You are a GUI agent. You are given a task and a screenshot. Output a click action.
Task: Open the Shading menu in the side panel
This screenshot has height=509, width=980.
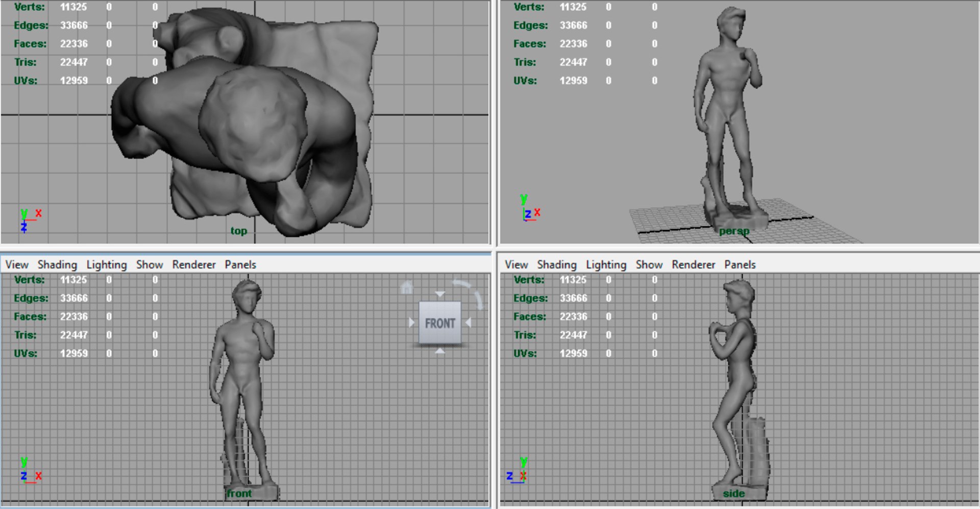557,264
